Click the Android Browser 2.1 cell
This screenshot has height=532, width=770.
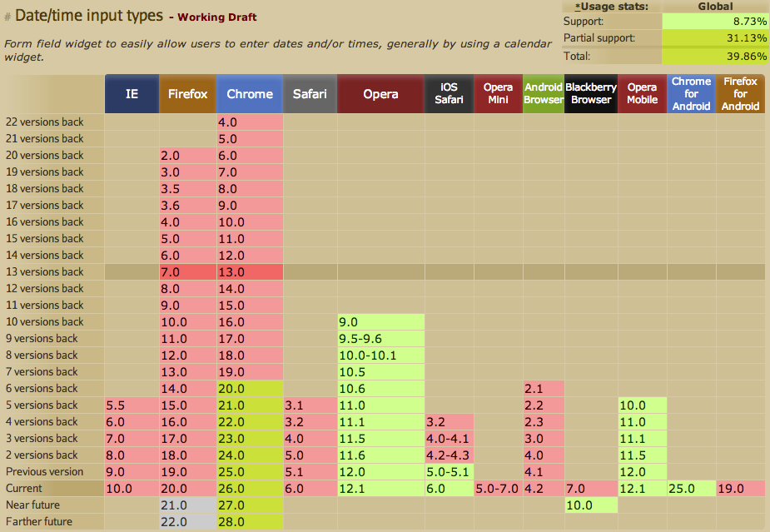[544, 389]
